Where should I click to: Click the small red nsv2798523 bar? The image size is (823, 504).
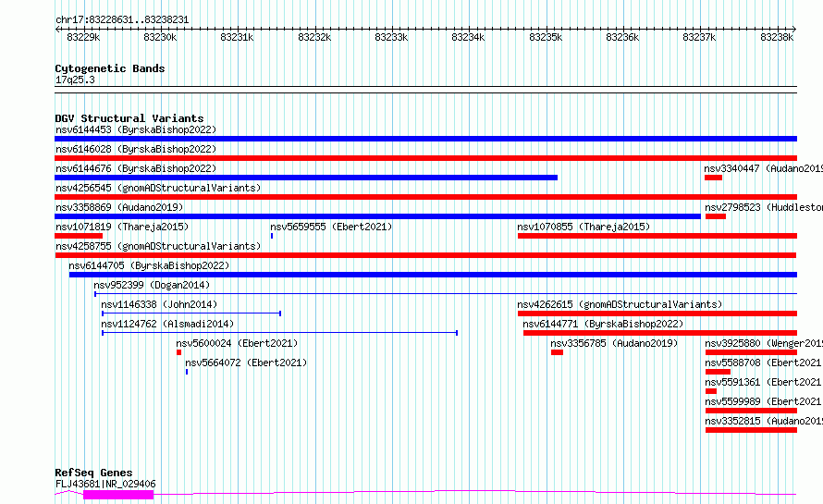click(x=716, y=216)
